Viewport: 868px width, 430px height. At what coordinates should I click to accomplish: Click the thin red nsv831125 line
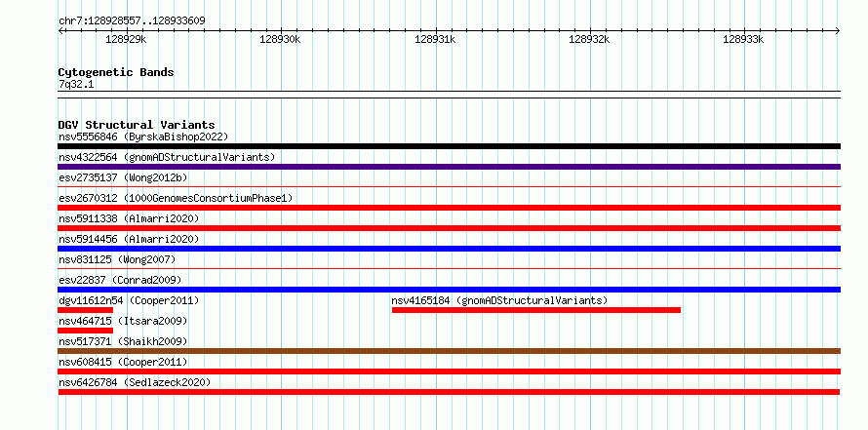449,269
